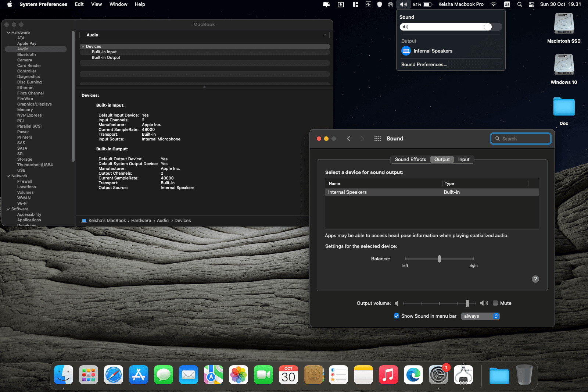588x392 pixels.
Task: Switch to the Sound Effects tab
Action: click(410, 160)
